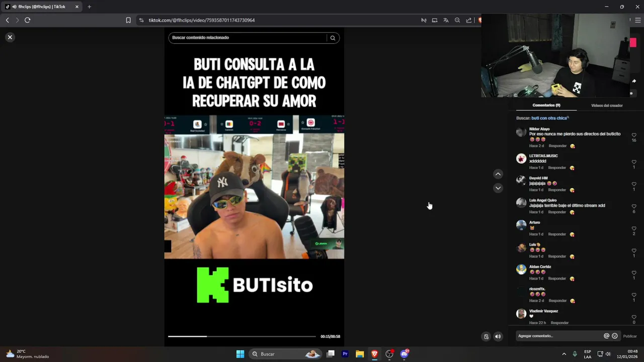Viewport: 644px width, 362px height.
Task: Like Luis Angel Quiro's comment
Action: coord(634,207)
